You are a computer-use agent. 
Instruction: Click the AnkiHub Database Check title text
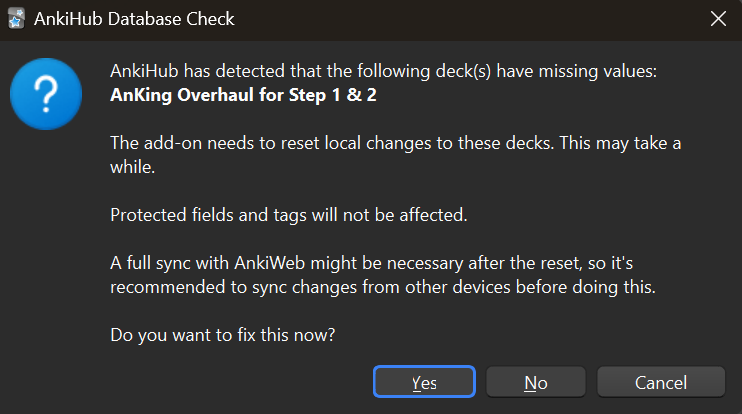click(134, 19)
